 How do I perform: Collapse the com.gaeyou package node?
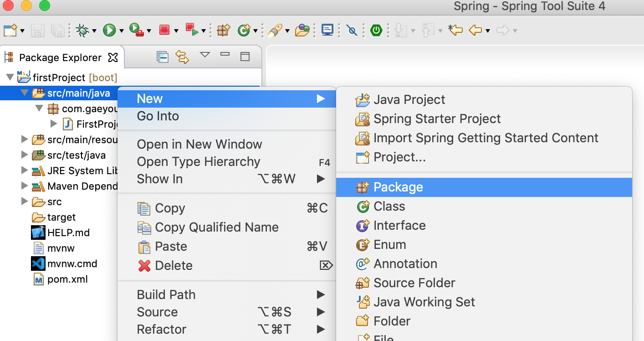[x=40, y=108]
